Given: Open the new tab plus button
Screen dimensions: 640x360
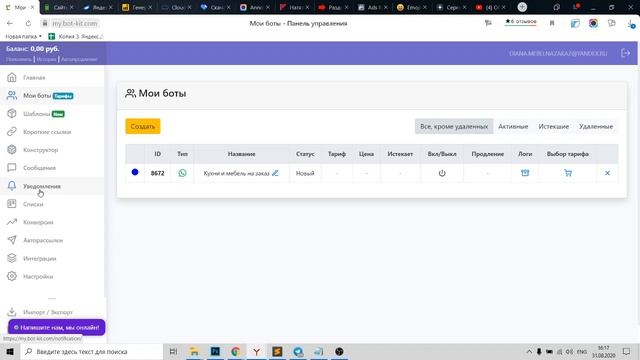Looking at the screenshot, I should pos(522,7).
